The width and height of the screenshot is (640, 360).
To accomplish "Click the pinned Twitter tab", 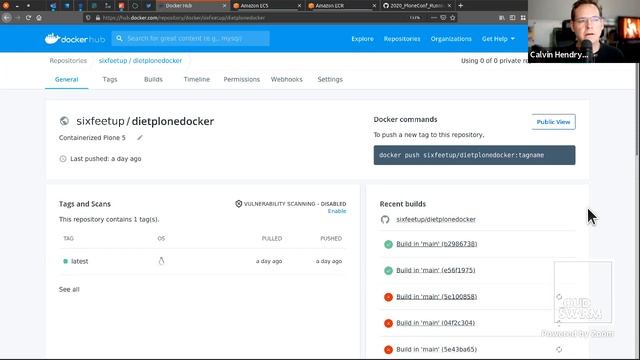I will click(149, 6).
